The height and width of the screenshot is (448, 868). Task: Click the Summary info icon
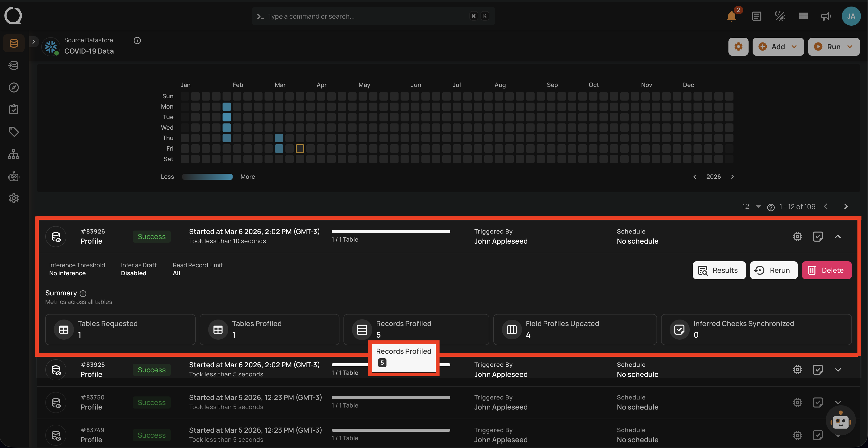(x=83, y=293)
